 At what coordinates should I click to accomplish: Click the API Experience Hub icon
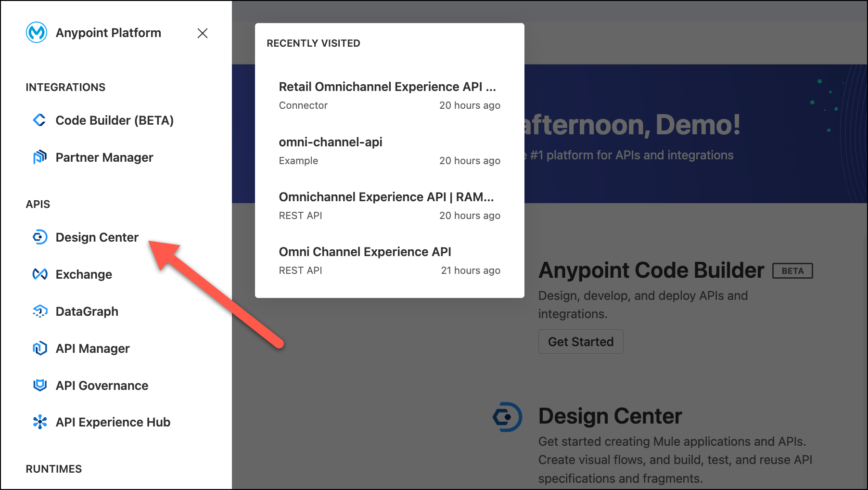[39, 422]
